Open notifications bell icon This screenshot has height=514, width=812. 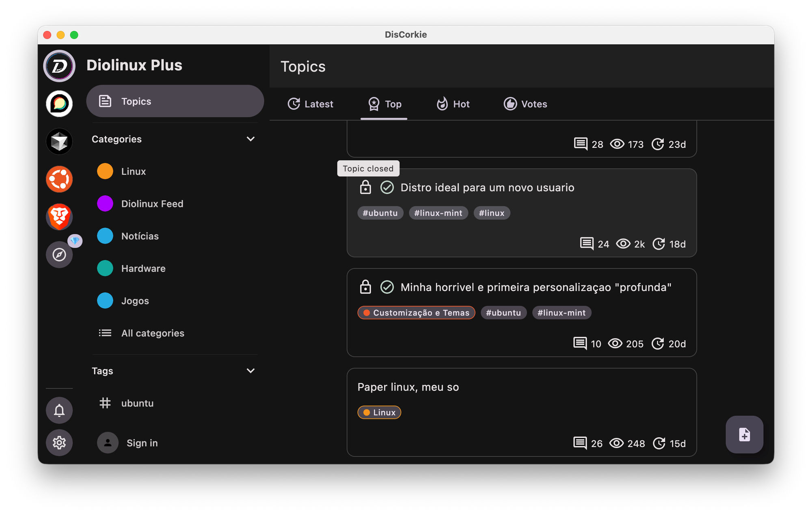point(59,410)
